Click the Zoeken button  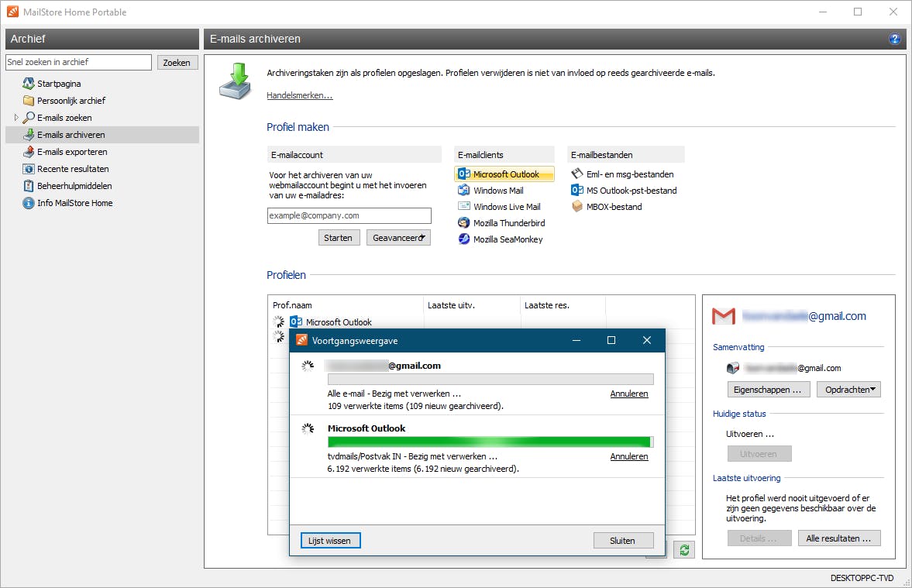pyautogui.click(x=177, y=62)
